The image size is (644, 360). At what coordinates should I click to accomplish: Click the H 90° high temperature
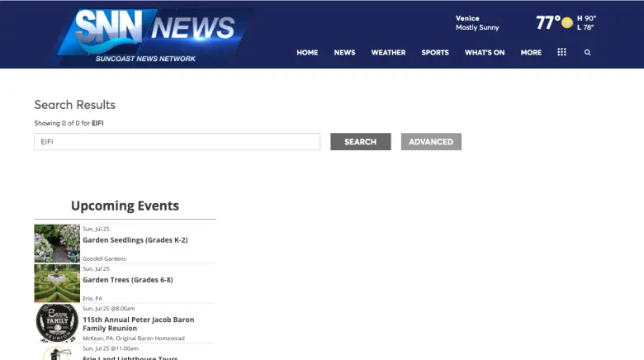click(x=586, y=18)
